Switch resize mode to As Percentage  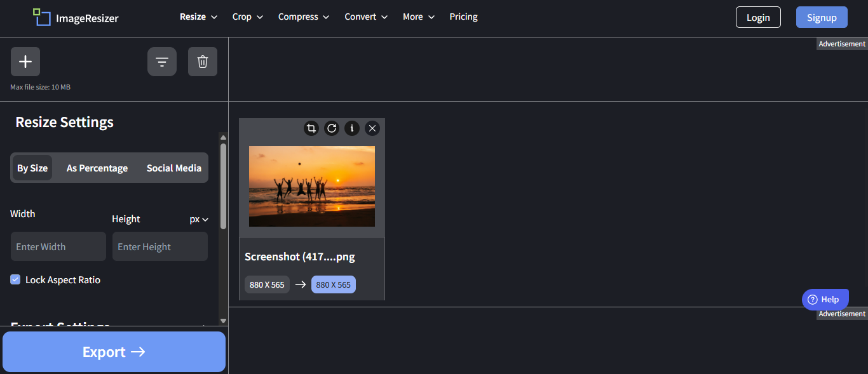pyautogui.click(x=97, y=168)
